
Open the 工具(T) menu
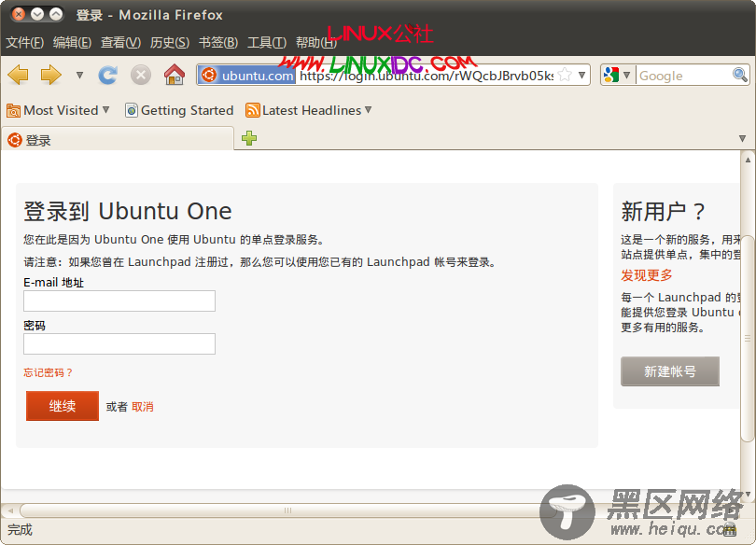click(267, 42)
